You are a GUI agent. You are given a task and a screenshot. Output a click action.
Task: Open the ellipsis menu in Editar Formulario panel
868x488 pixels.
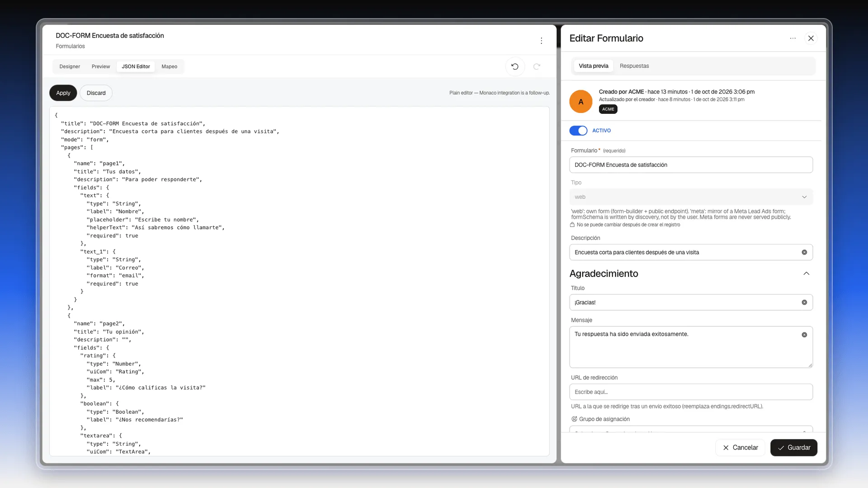pyautogui.click(x=793, y=38)
